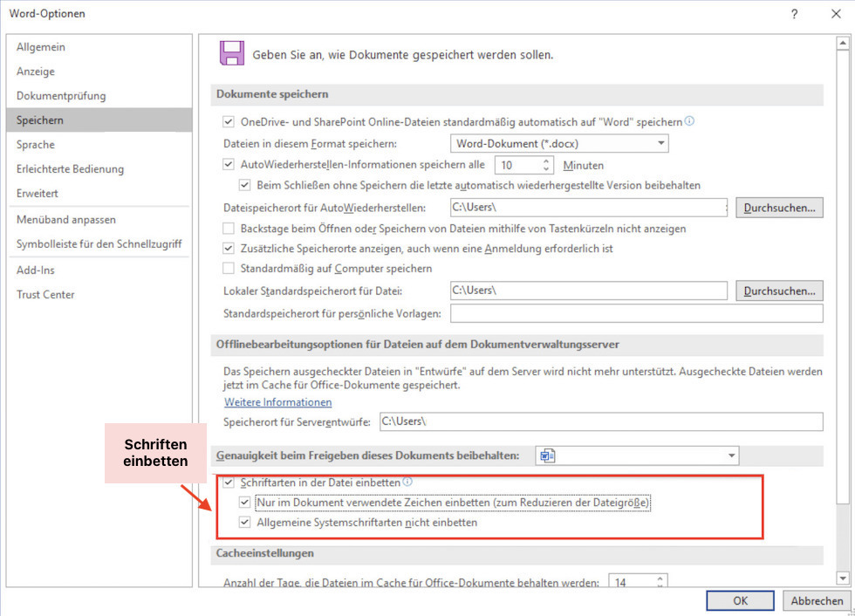Viewport: 855px width, 616px height.
Task: Click info icon beside Schriftarten einbetten
Action: pyautogui.click(x=407, y=482)
